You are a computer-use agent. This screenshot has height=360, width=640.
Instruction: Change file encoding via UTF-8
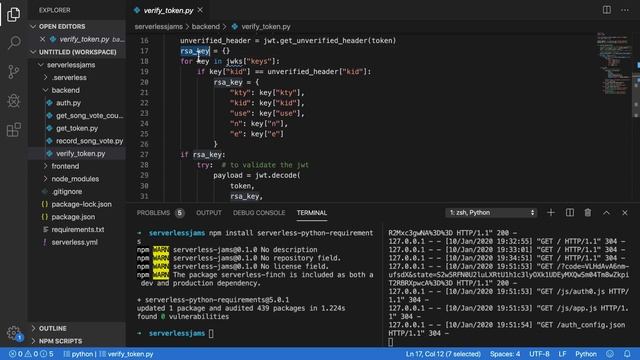(539, 354)
